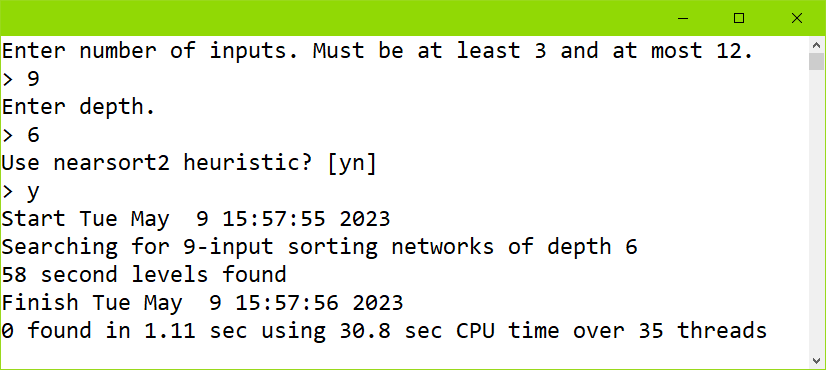Click the 'Enter depth.' line

click(78, 107)
